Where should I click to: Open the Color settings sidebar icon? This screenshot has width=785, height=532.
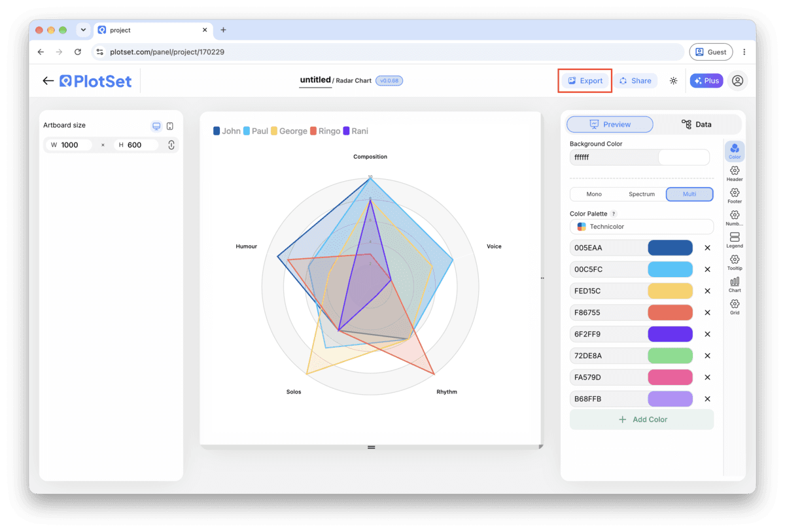pyautogui.click(x=735, y=152)
